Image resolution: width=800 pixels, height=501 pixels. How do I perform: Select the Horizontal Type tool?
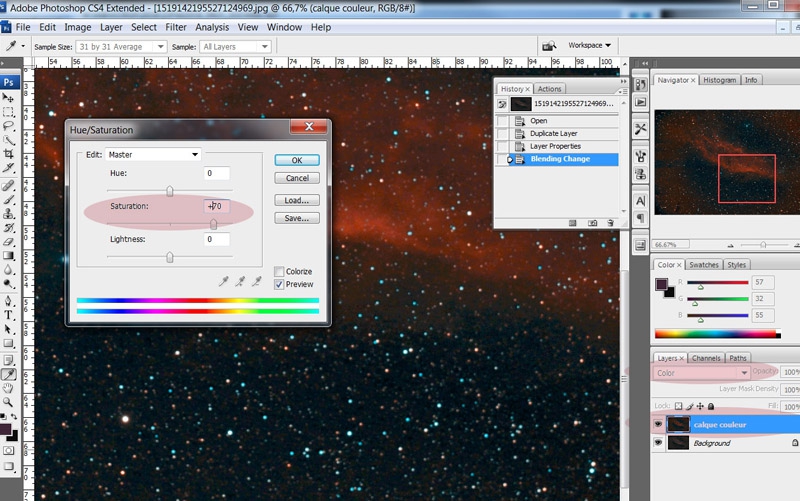pos(8,315)
